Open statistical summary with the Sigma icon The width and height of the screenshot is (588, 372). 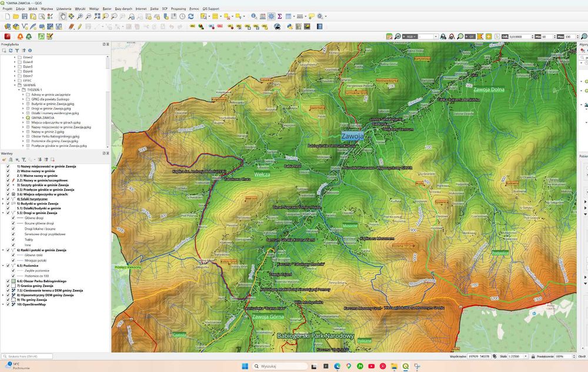coord(280,16)
